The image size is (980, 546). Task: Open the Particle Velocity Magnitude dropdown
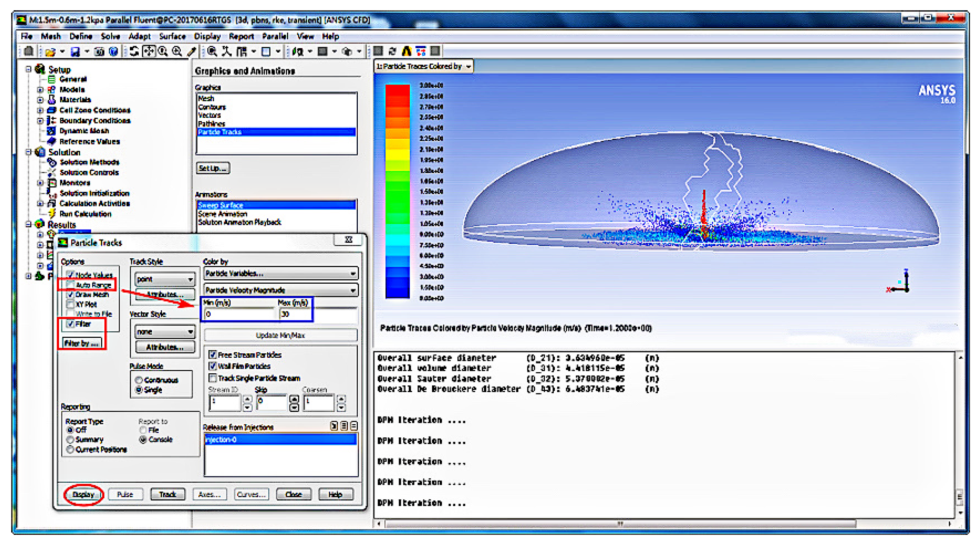pos(281,290)
